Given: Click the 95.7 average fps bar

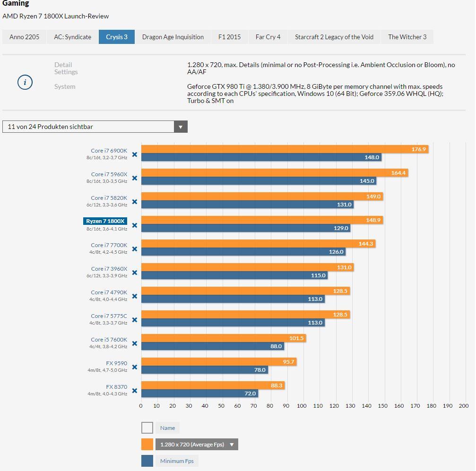Looking at the screenshot, I should tap(219, 362).
